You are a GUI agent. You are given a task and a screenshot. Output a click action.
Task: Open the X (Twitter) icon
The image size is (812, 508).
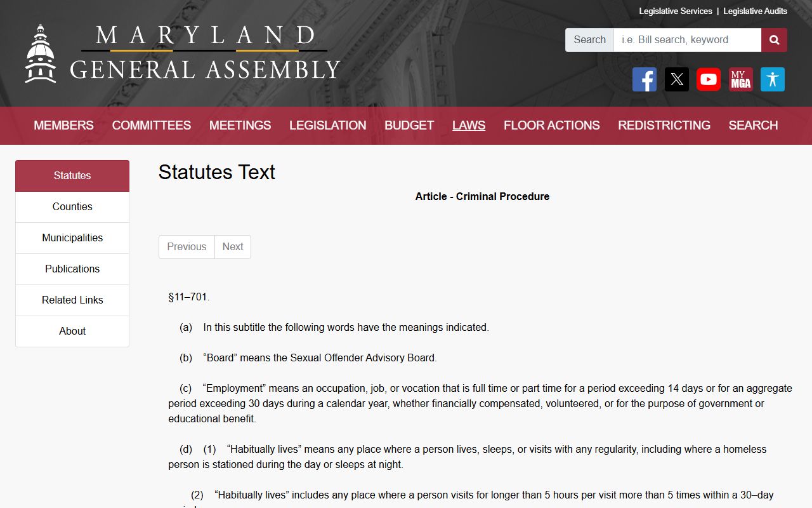[x=677, y=79]
